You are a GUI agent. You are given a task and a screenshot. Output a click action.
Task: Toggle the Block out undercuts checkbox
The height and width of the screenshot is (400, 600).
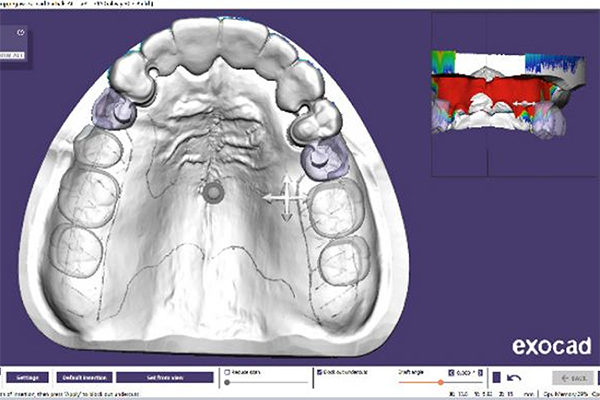[x=317, y=372]
